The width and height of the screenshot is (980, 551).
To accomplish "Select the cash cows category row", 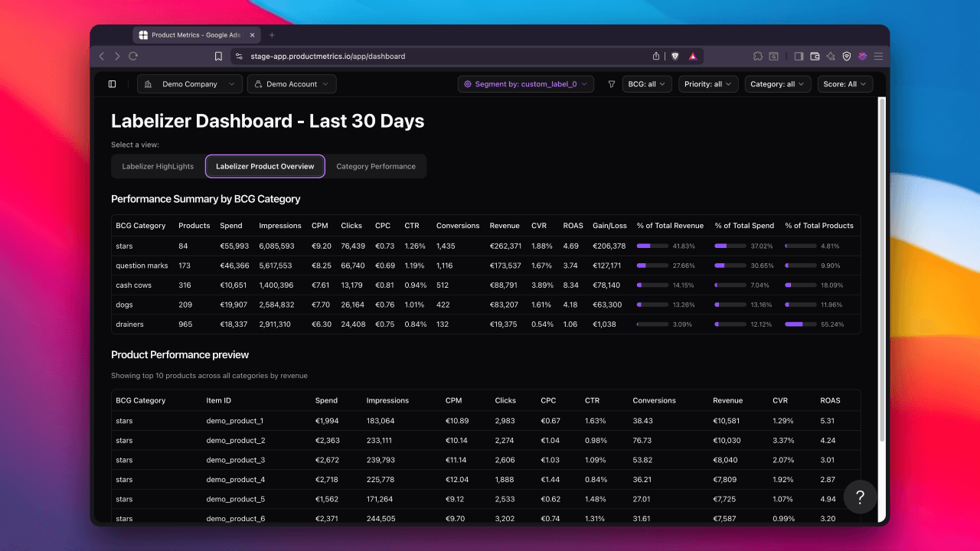I will 485,285.
